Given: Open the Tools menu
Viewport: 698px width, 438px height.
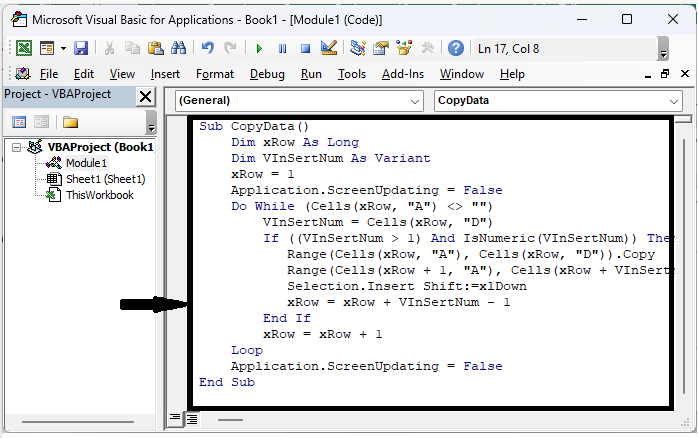Looking at the screenshot, I should click(352, 74).
